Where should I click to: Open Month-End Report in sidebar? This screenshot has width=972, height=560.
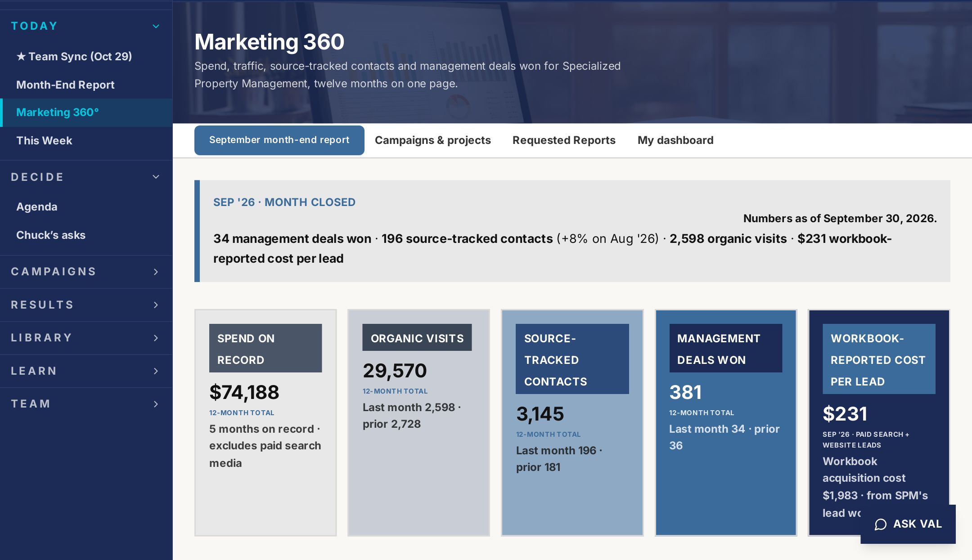[65, 85]
